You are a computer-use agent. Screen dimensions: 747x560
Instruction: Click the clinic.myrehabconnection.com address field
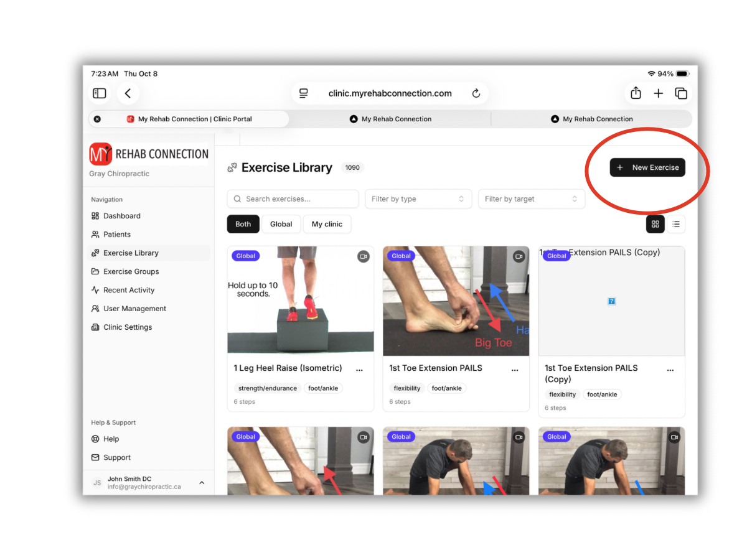(x=390, y=93)
